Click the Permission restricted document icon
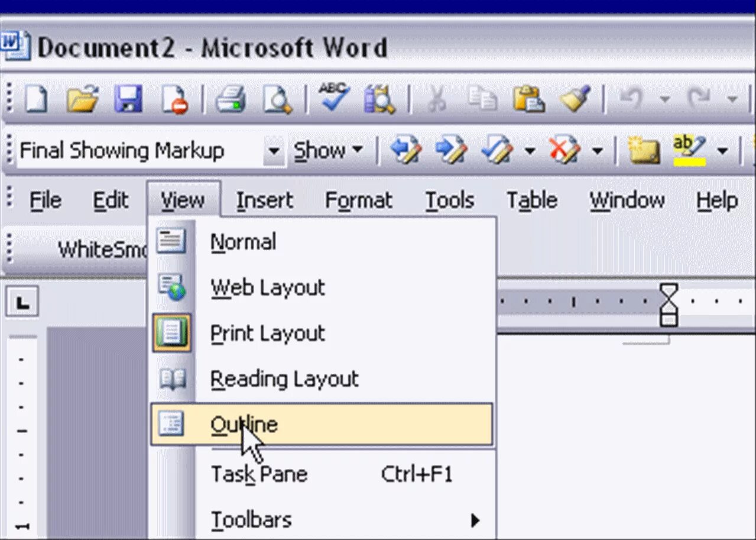Image resolution: width=756 pixels, height=540 pixels. tap(175, 99)
